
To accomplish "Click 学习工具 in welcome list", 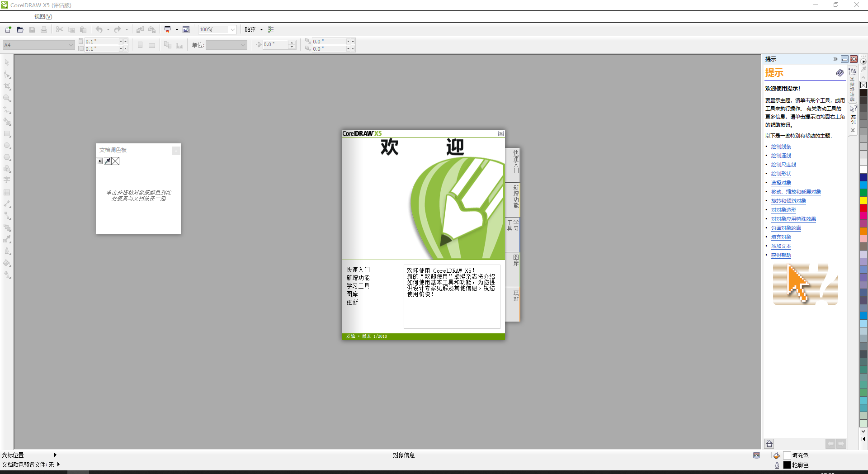I will tap(358, 286).
